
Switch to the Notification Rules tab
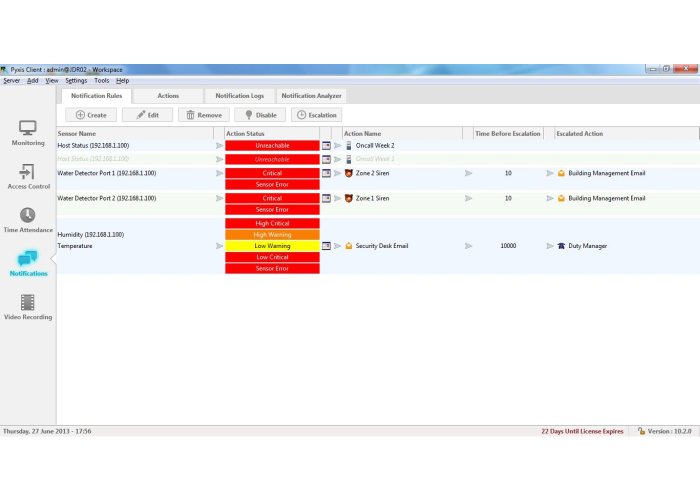tap(96, 96)
